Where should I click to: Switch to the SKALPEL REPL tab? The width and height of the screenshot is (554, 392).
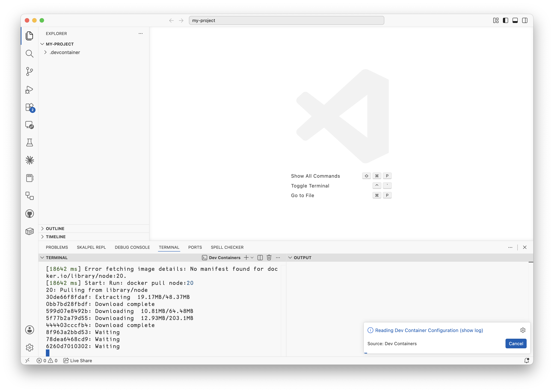pos(91,247)
